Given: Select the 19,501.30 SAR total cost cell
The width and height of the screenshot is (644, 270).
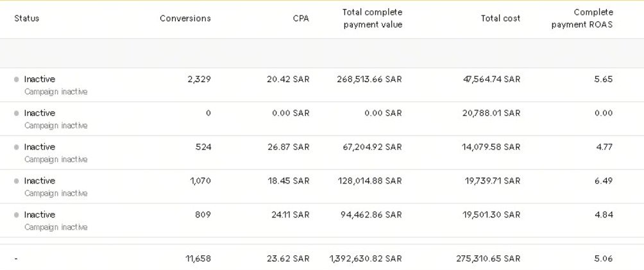Looking at the screenshot, I should (x=493, y=215).
